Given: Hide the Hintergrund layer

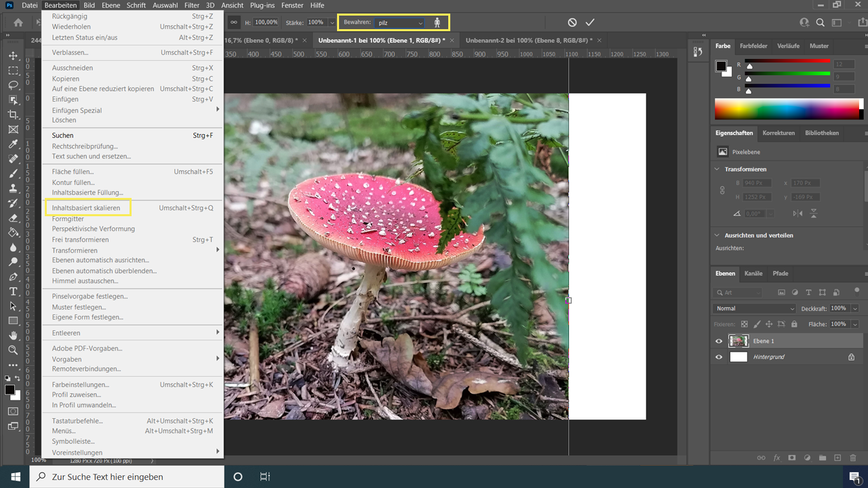Looking at the screenshot, I should click(x=718, y=357).
